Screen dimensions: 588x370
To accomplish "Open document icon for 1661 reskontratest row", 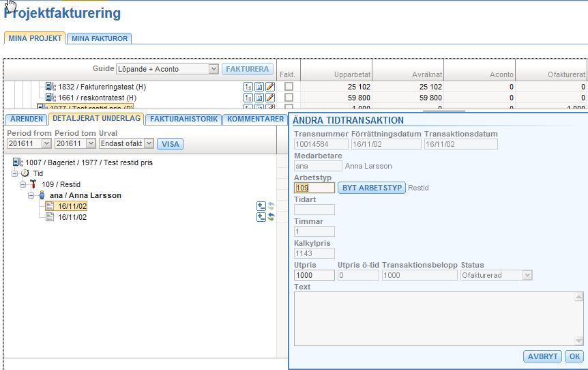I will tap(259, 98).
